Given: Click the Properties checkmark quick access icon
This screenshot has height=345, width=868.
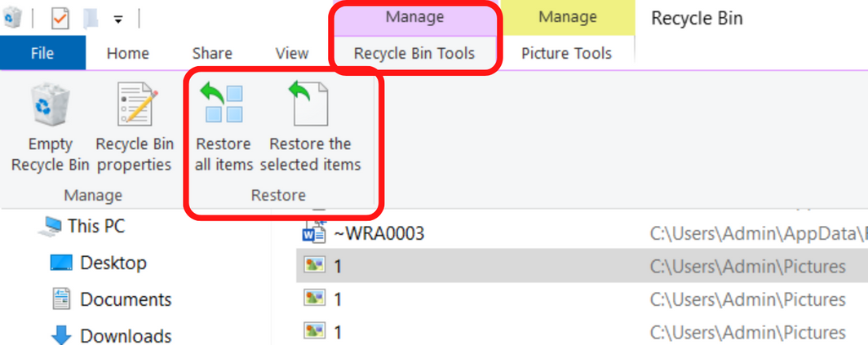Looking at the screenshot, I should click(x=60, y=19).
